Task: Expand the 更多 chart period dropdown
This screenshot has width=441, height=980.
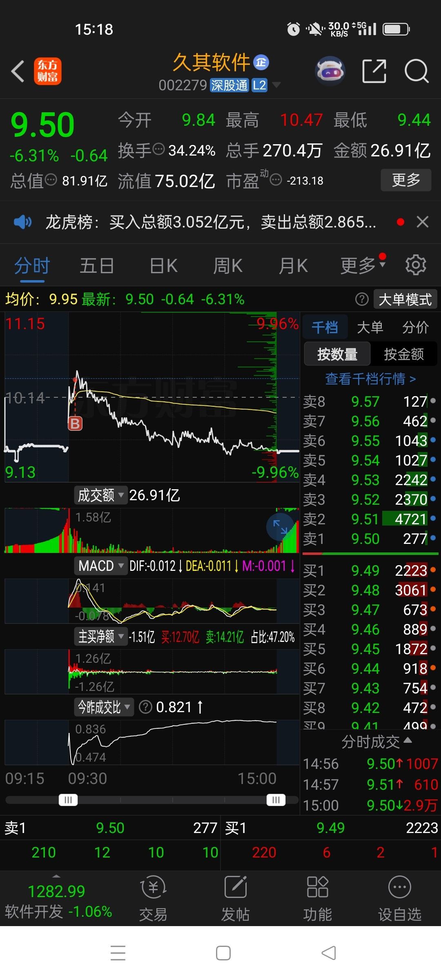Action: [363, 266]
